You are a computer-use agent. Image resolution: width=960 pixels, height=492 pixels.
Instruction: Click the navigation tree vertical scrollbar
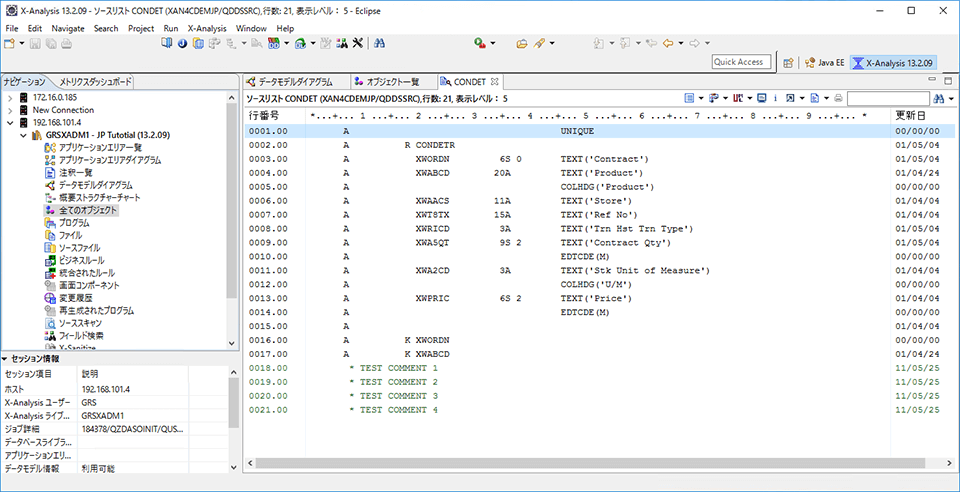[231, 202]
